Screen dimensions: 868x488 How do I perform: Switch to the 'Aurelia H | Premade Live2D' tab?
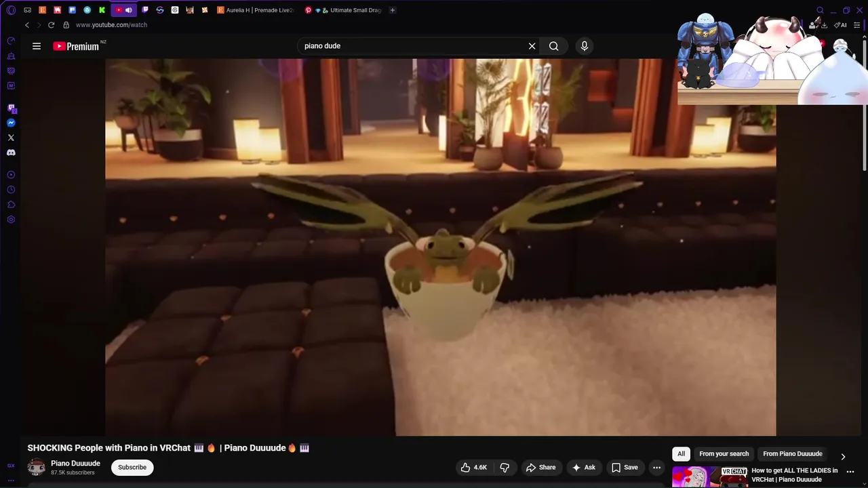[256, 10]
